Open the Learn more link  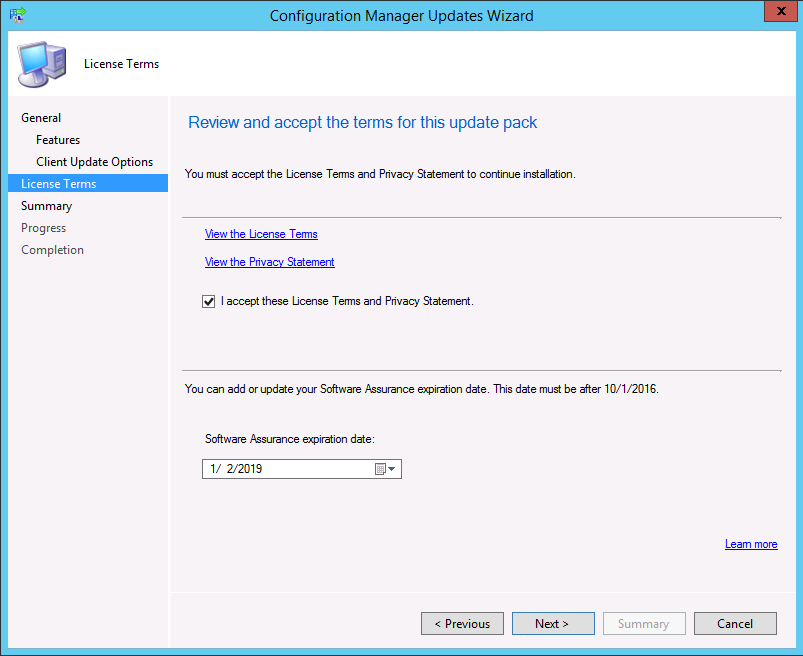point(751,544)
